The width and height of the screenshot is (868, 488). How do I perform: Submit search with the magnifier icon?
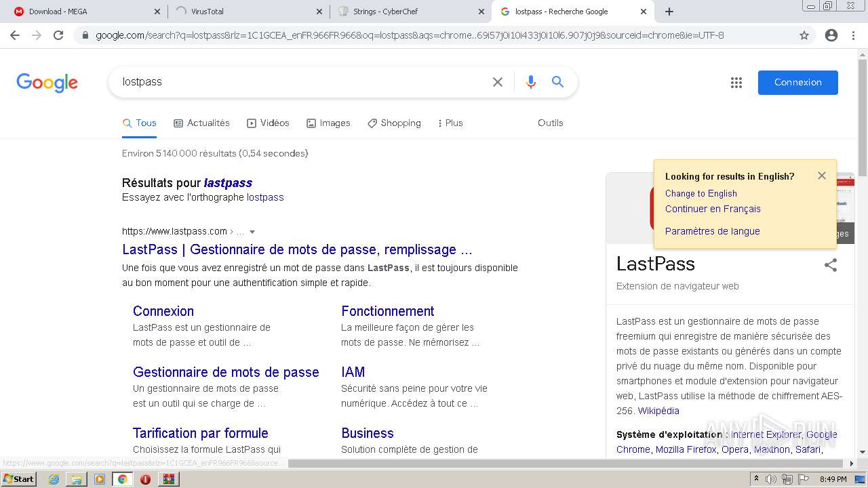click(x=558, y=82)
